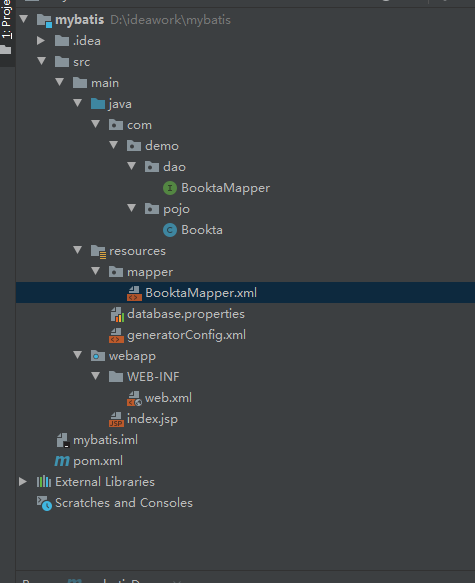Select the src folder label

(81, 62)
